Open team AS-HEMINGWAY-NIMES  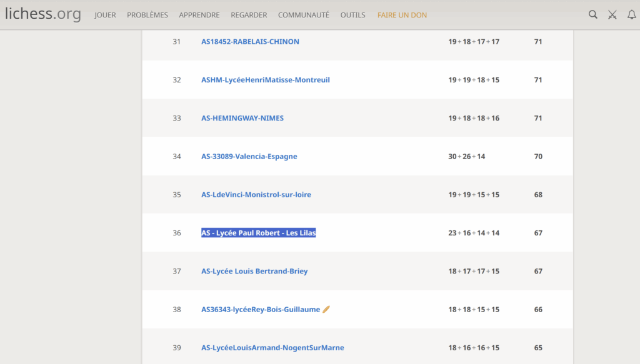[242, 118]
